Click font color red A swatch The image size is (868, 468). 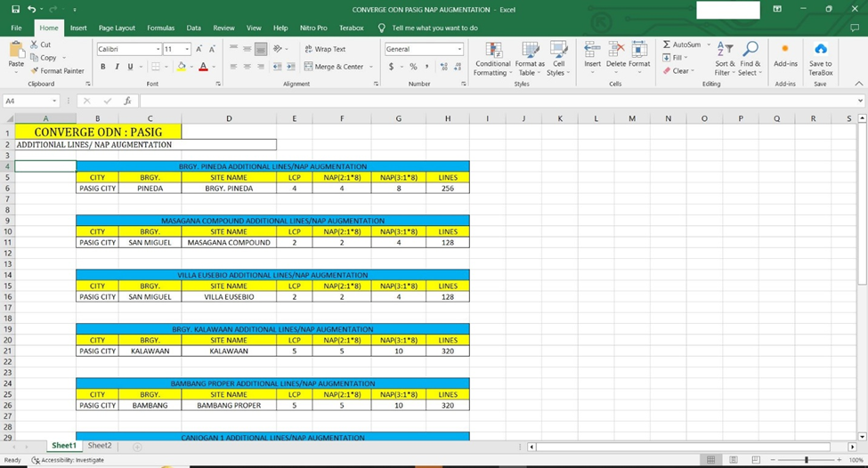click(203, 67)
